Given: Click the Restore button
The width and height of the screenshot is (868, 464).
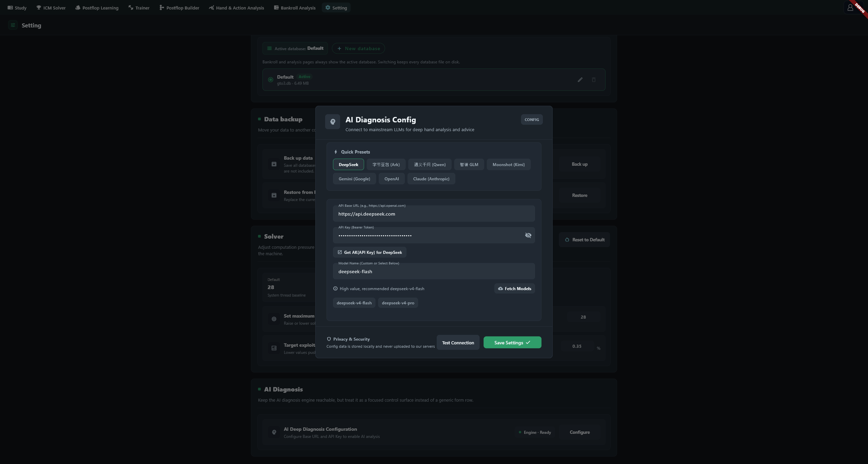Looking at the screenshot, I should (579, 195).
